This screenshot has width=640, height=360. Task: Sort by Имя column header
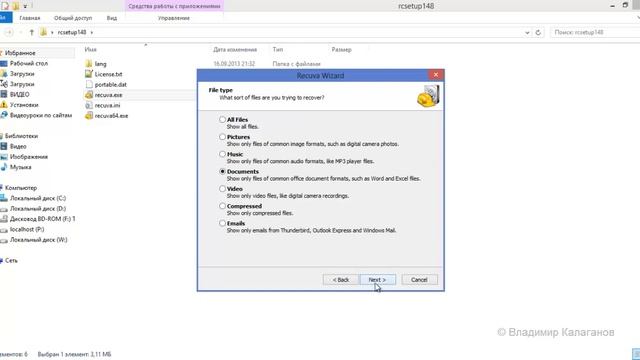pos(91,49)
